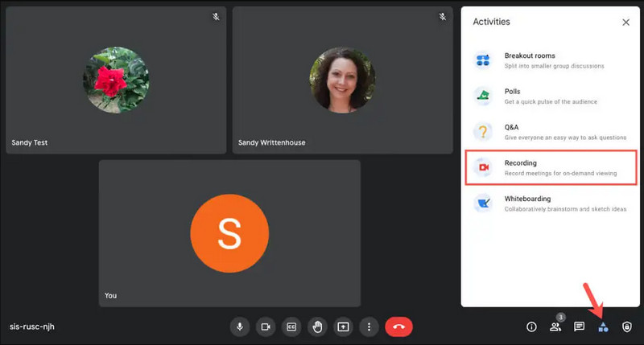
Task: Close the Activities panel
Action: click(x=625, y=23)
